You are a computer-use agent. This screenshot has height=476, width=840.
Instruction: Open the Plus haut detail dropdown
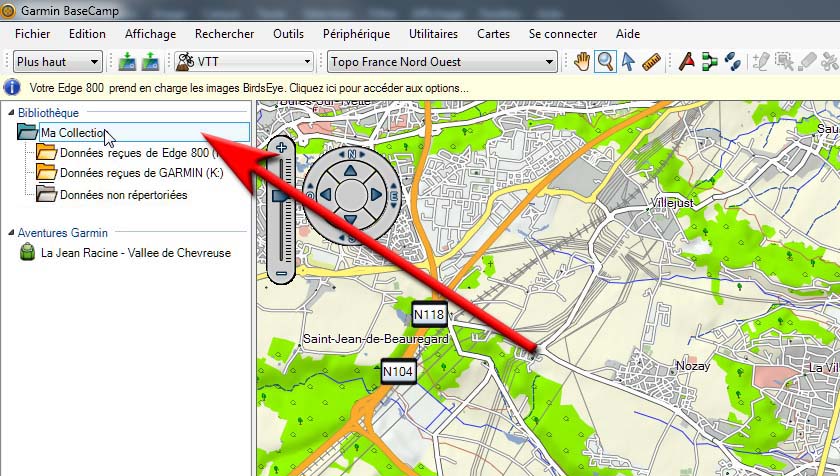[x=57, y=62]
